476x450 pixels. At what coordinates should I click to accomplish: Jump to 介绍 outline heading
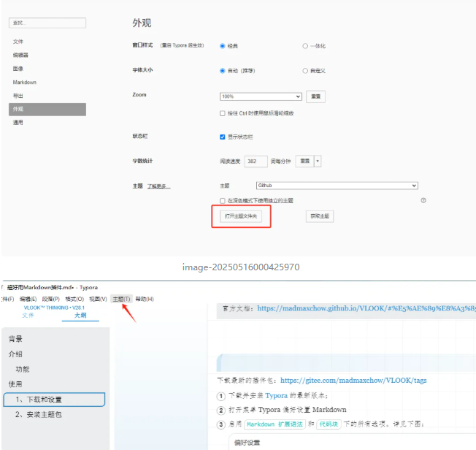15,354
